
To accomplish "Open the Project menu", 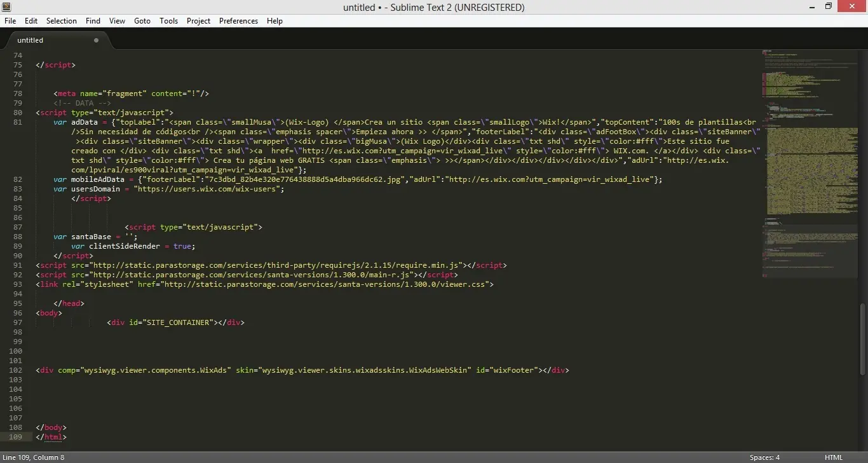I will coord(198,21).
